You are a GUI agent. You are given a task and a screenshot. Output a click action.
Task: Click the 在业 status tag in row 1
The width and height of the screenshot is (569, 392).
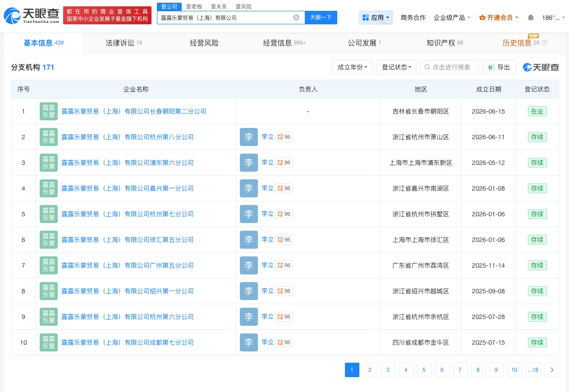coord(537,111)
